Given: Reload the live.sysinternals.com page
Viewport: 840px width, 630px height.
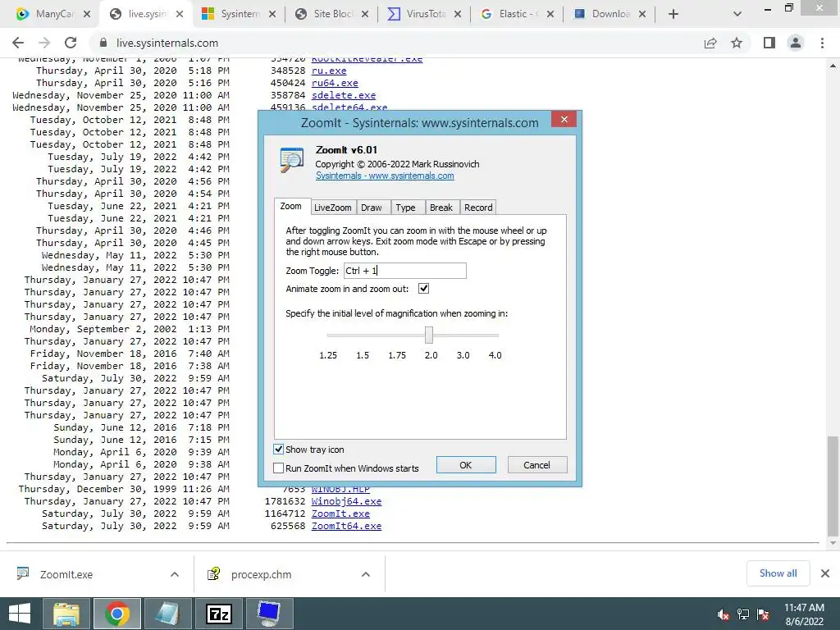Looking at the screenshot, I should (71, 43).
